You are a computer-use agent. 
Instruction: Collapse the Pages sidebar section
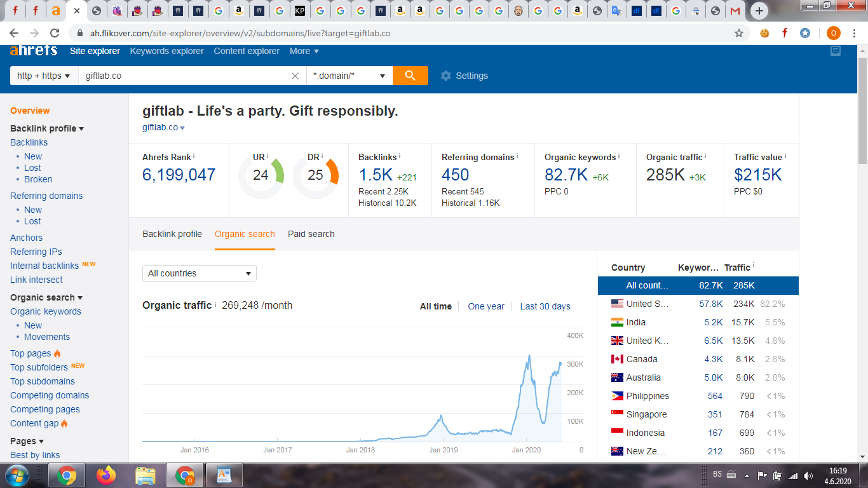[x=27, y=441]
